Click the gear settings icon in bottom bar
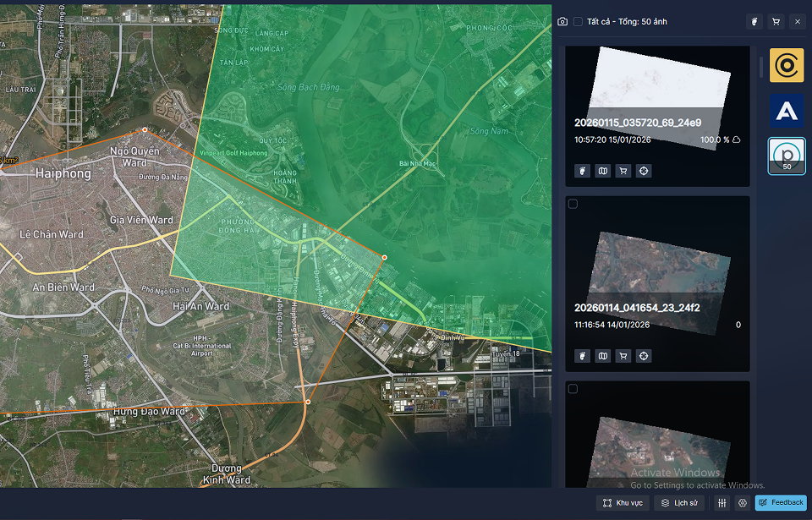This screenshot has height=520, width=812. (x=743, y=503)
